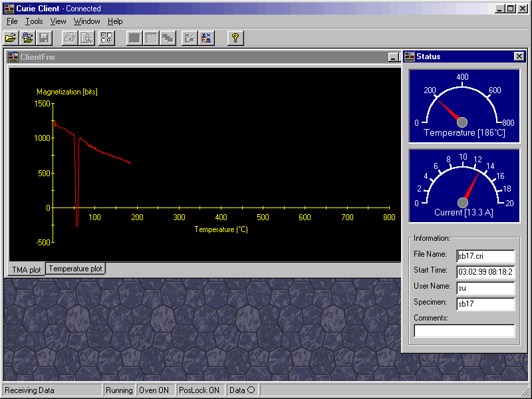532x399 pixels.
Task: Open the Tools menu
Action: point(33,21)
